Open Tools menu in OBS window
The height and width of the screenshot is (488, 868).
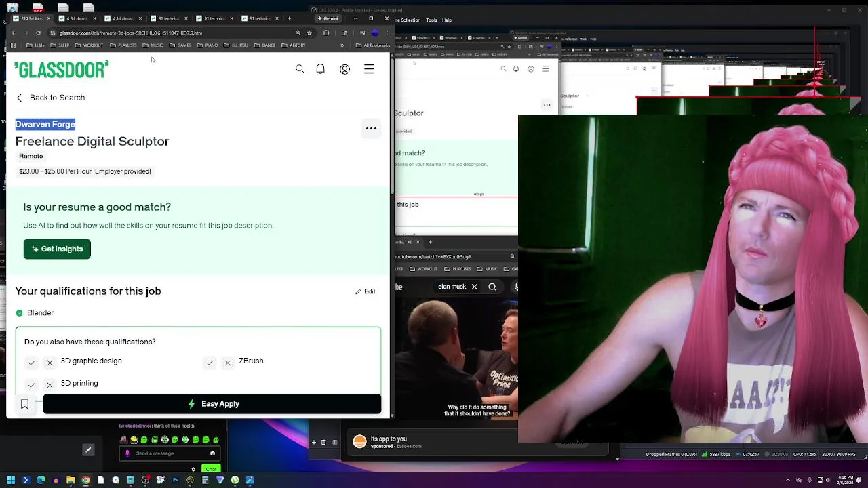(432, 20)
